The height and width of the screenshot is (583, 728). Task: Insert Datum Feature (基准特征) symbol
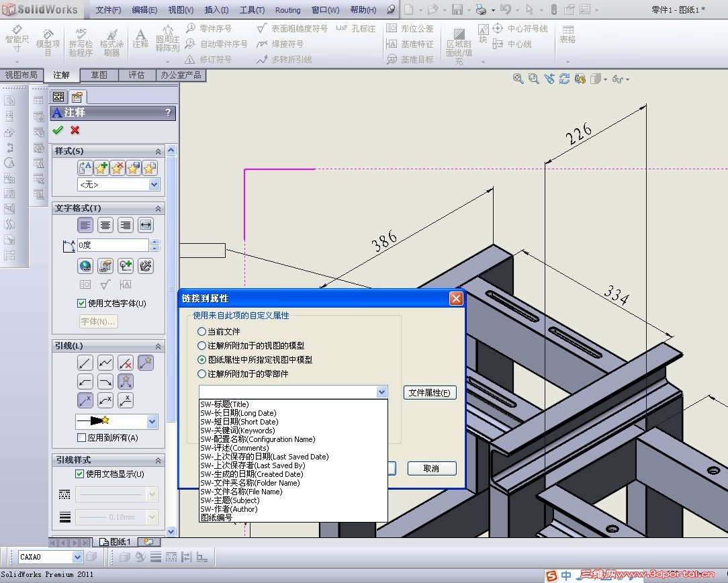point(410,44)
